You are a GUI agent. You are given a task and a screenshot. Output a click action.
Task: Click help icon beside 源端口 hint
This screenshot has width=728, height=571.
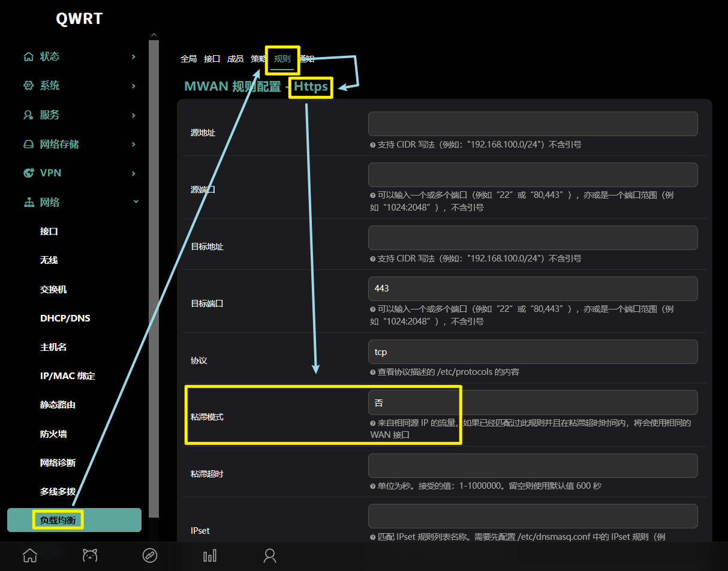coord(373,196)
